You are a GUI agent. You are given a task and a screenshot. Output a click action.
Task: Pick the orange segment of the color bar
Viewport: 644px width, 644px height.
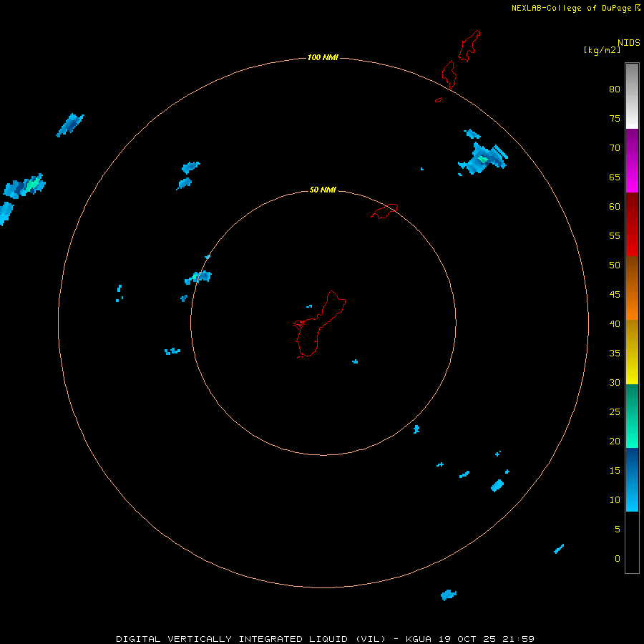[x=632, y=288]
